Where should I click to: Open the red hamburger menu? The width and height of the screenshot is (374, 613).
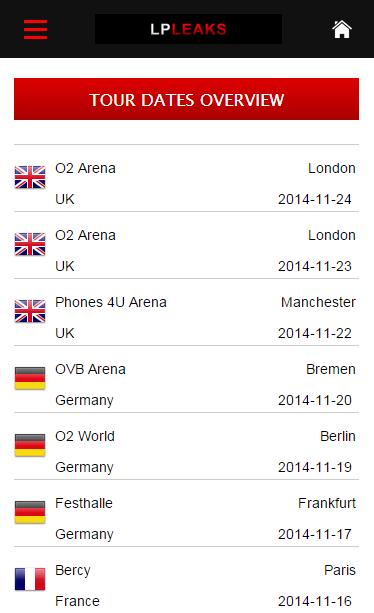tap(35, 29)
